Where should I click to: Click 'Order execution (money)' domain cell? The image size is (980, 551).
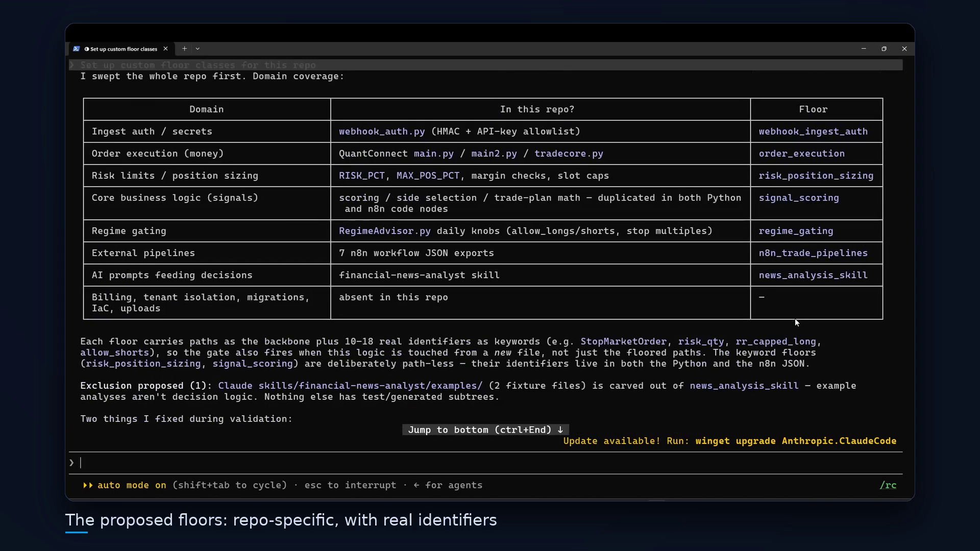207,154
